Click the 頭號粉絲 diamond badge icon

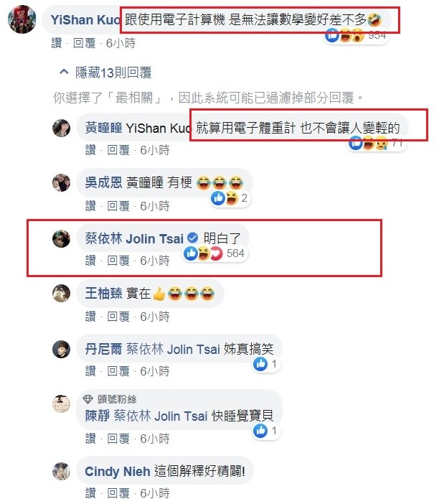click(x=88, y=399)
